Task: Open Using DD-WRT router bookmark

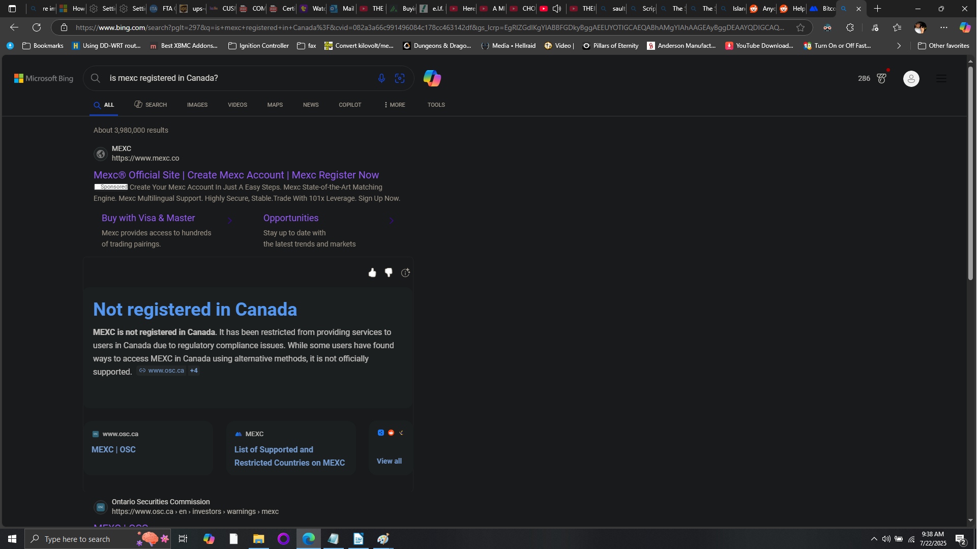Action: 106,46
